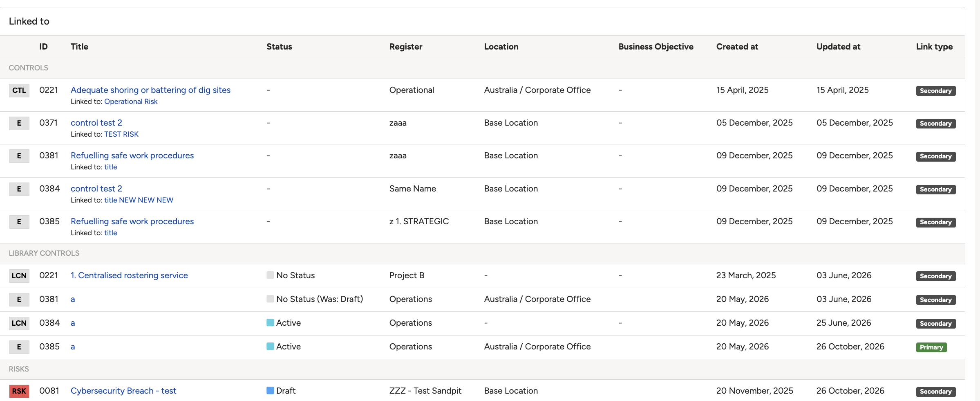Viewport: 980px width, 401px height.
Task: Click the CTL badge for control 0221
Action: [x=19, y=90]
